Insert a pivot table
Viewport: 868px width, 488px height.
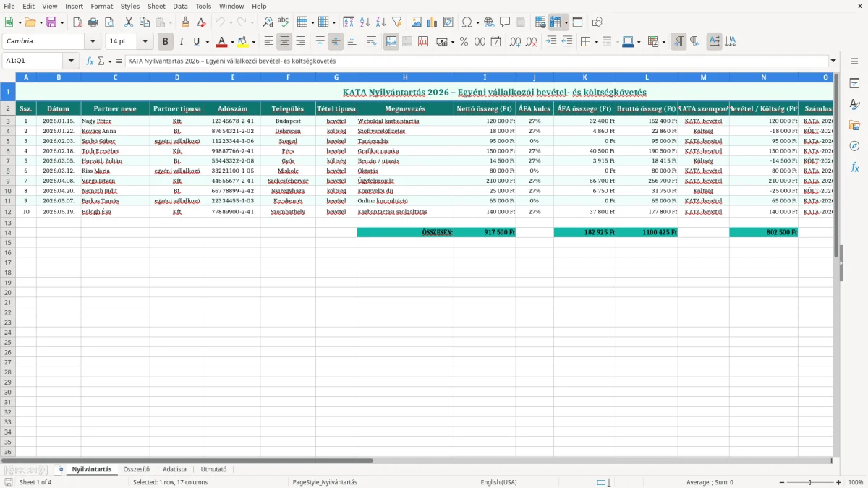[x=448, y=22]
